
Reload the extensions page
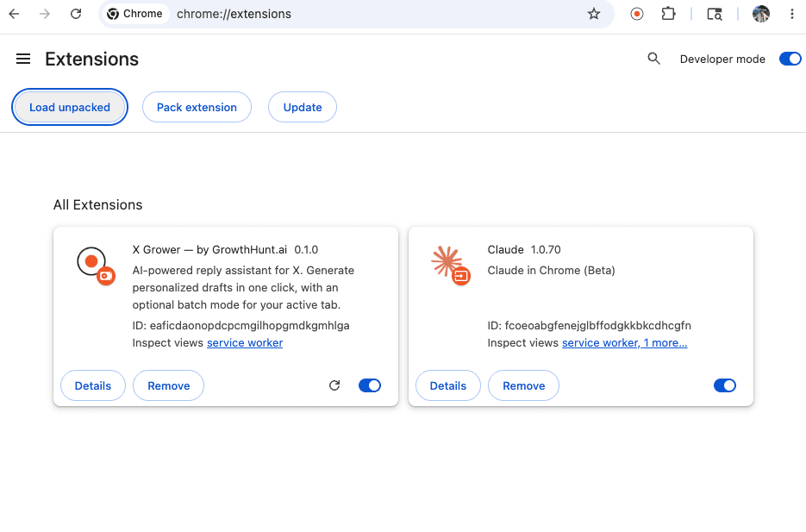pos(76,14)
